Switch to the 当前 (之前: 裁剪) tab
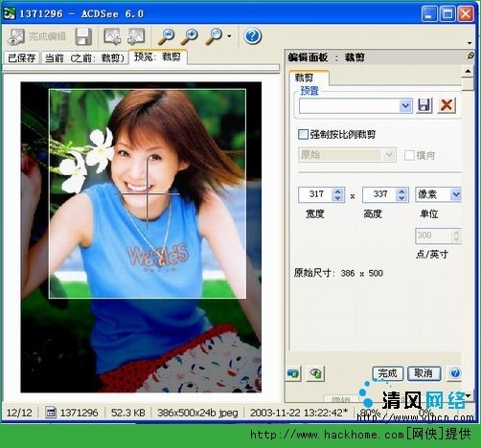This screenshot has width=481, height=448. tap(84, 58)
